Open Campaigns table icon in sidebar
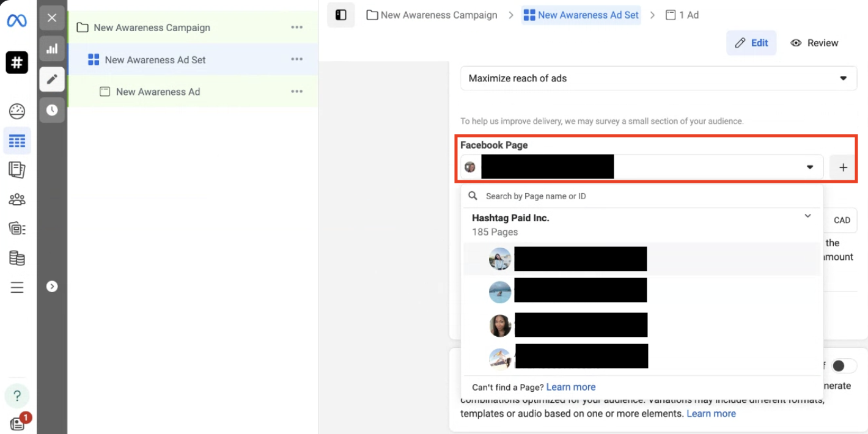The image size is (868, 434). (x=17, y=142)
